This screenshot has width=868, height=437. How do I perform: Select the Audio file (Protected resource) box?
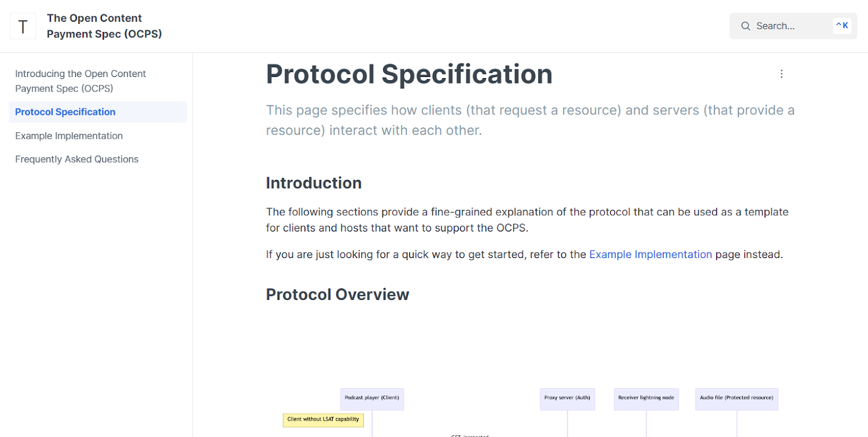(736, 398)
